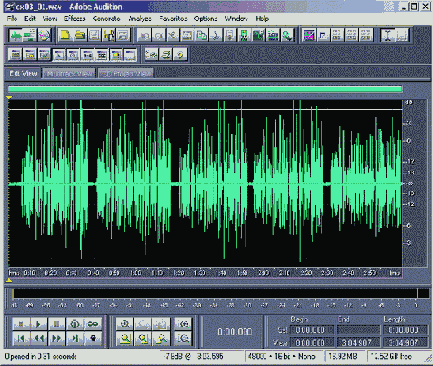Switch to CD Project View tab
Viewport: 433px width, 366px height.
tap(126, 74)
